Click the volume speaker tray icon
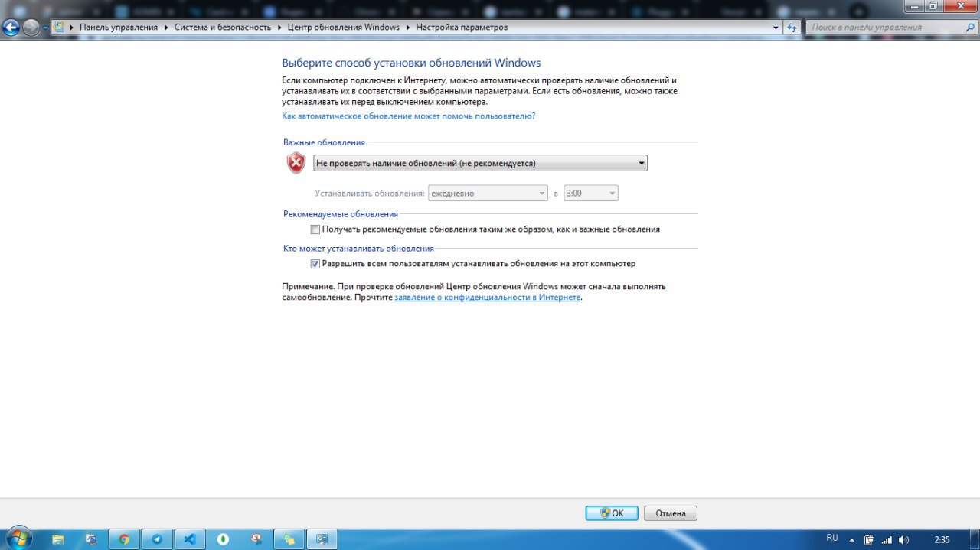The height and width of the screenshot is (550, 980). pos(904,539)
